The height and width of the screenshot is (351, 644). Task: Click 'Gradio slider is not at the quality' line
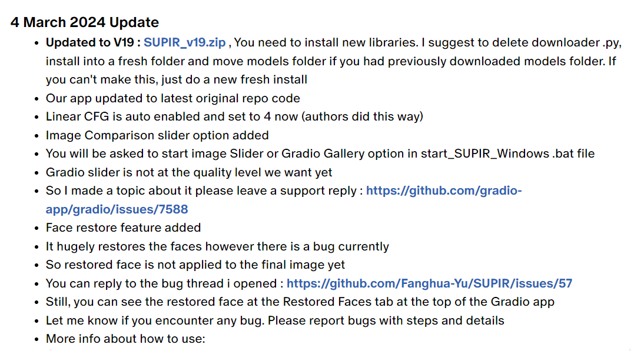[x=189, y=172]
